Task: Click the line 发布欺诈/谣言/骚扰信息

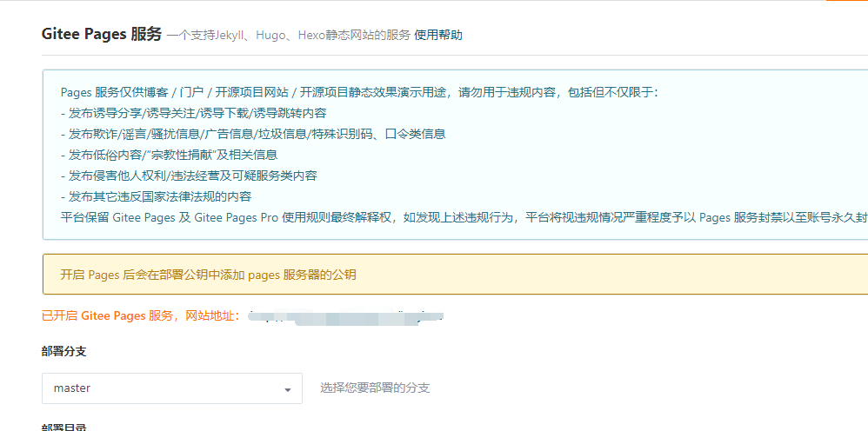Action: click(x=253, y=134)
